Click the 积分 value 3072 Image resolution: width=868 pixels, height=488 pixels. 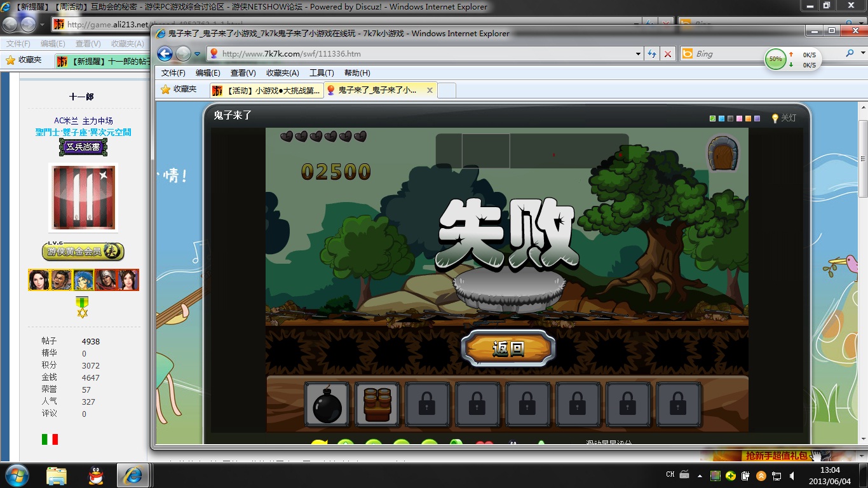point(91,365)
